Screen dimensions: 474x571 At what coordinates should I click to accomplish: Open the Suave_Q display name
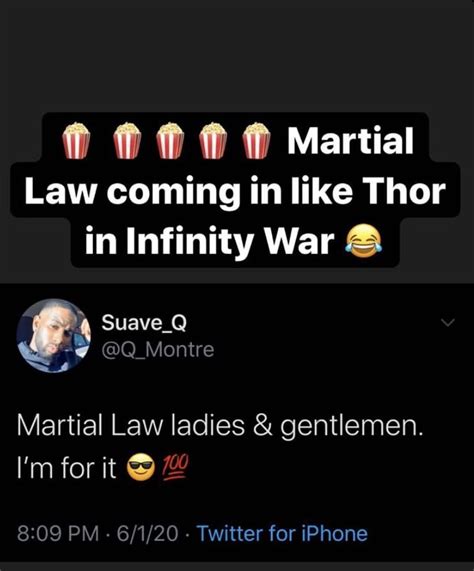tap(144, 323)
